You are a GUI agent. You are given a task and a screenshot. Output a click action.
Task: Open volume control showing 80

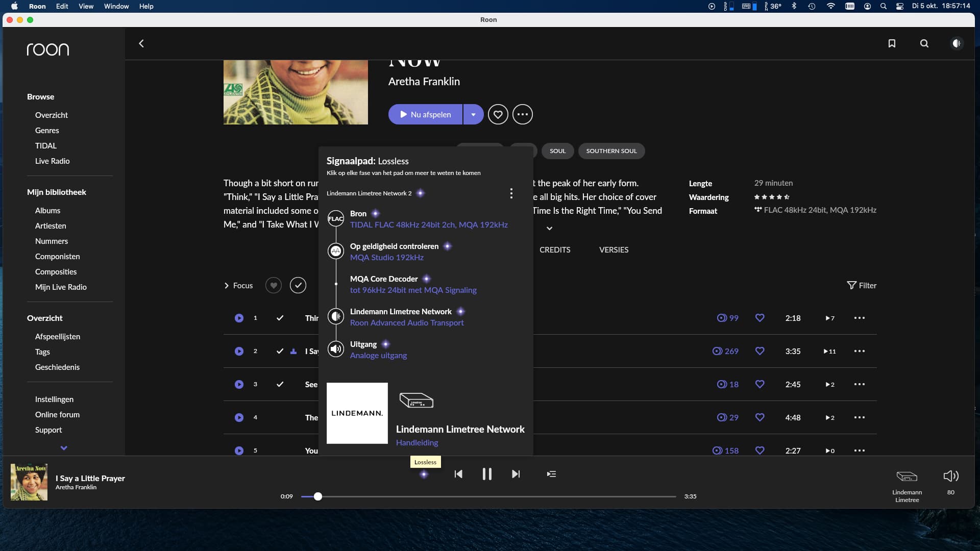951,482
